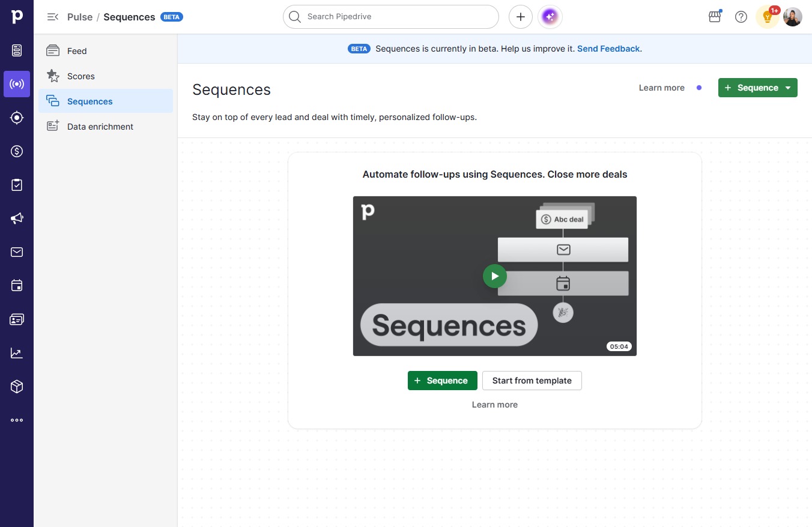Screen dimensions: 812x527
Task: Open Activities calendar icon
Action: (17, 286)
